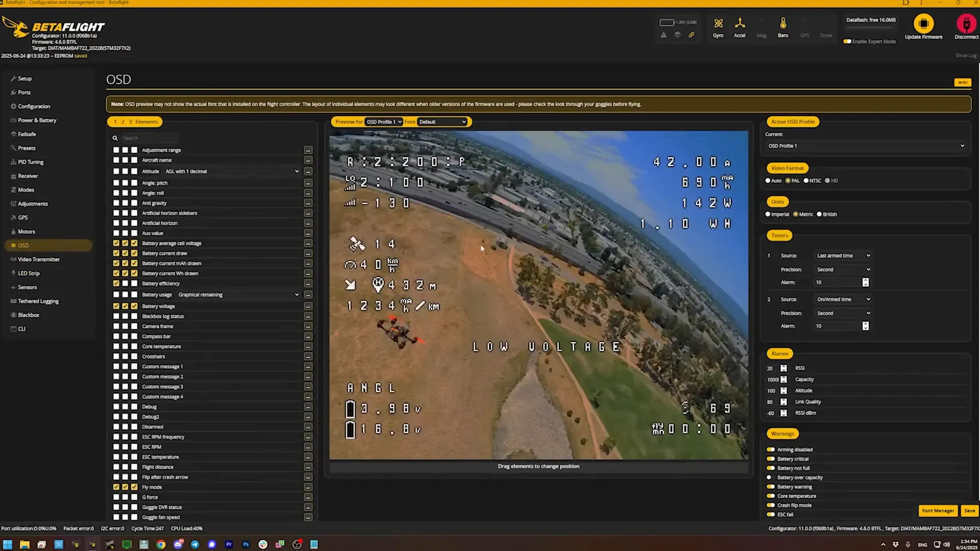Toggle Enable Expert Mode switch

coord(847,41)
